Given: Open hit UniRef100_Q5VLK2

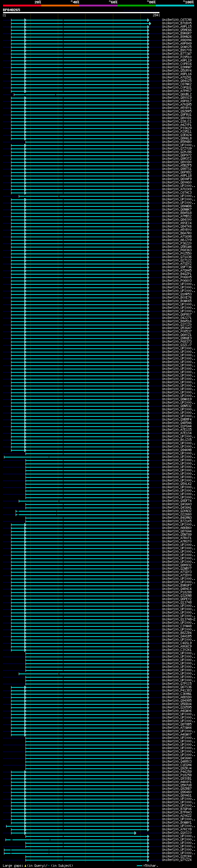Looking at the screenshot, I should coord(177,484).
